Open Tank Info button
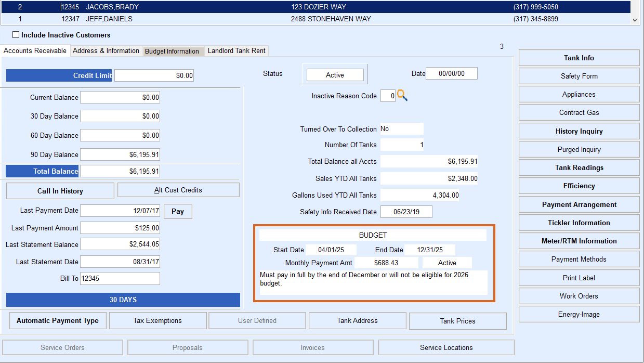Screen dimensions: 644x363 (x=579, y=58)
